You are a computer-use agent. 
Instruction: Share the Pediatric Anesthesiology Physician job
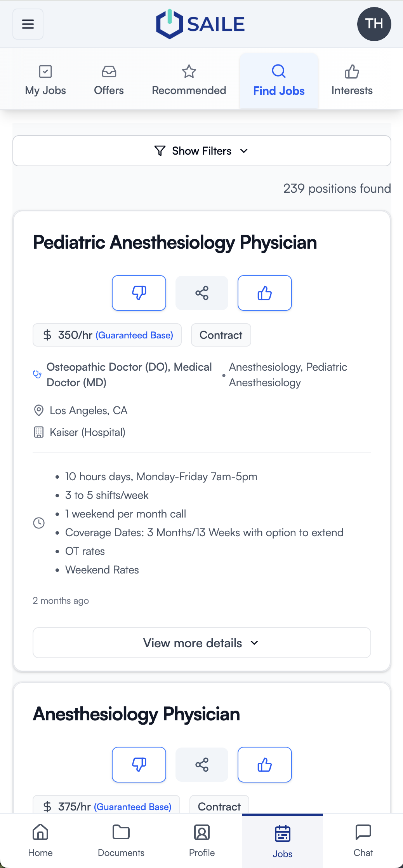[202, 293]
